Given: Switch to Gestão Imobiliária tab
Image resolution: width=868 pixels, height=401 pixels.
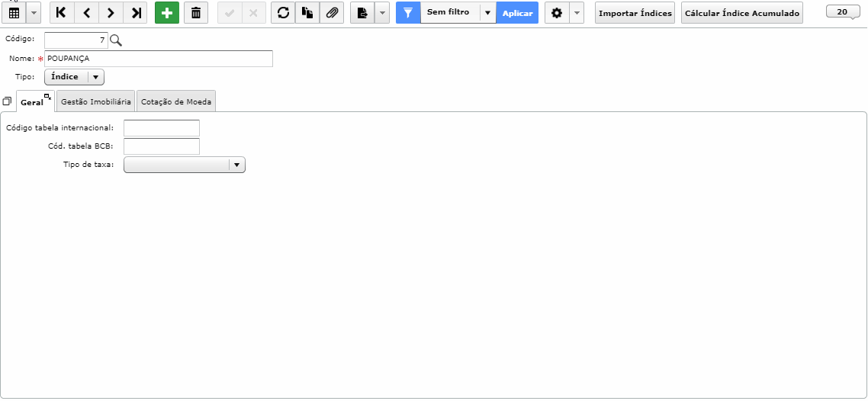Looking at the screenshot, I should tap(96, 101).
